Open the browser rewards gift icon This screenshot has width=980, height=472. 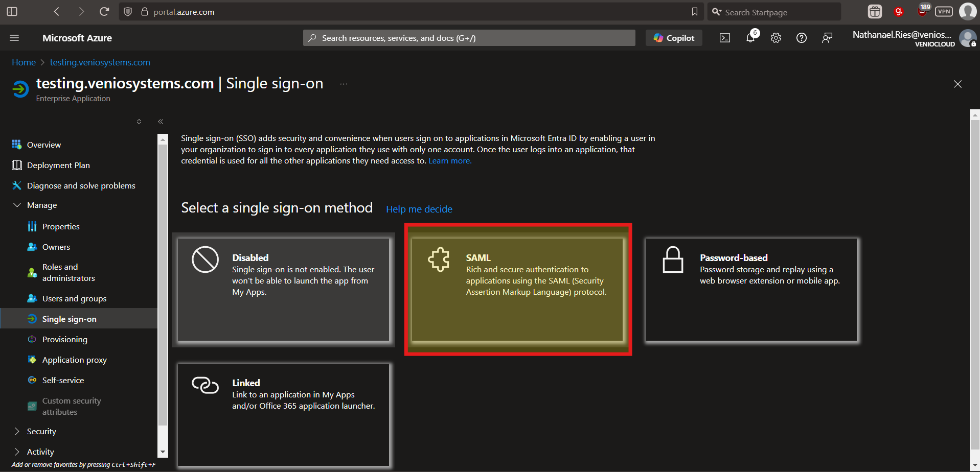click(x=875, y=12)
